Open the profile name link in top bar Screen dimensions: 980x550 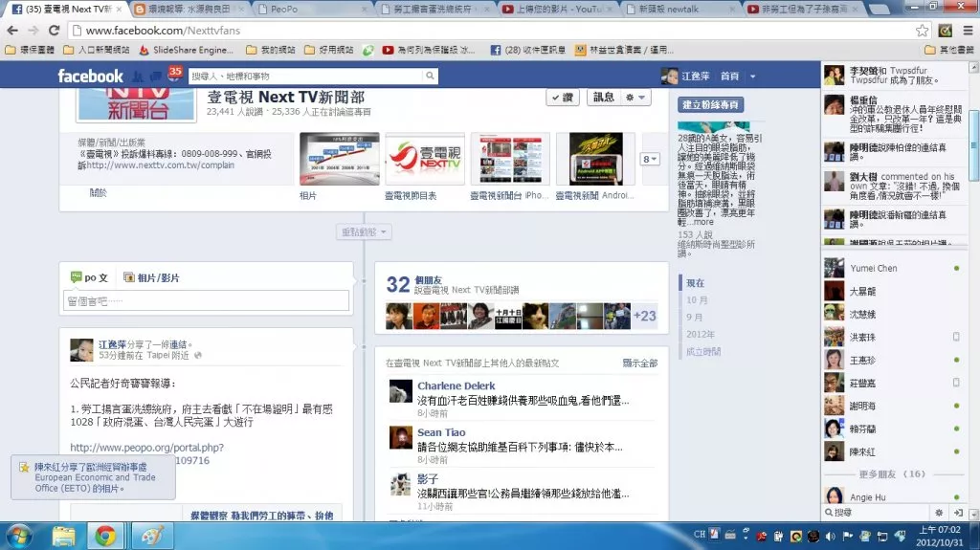(696, 77)
